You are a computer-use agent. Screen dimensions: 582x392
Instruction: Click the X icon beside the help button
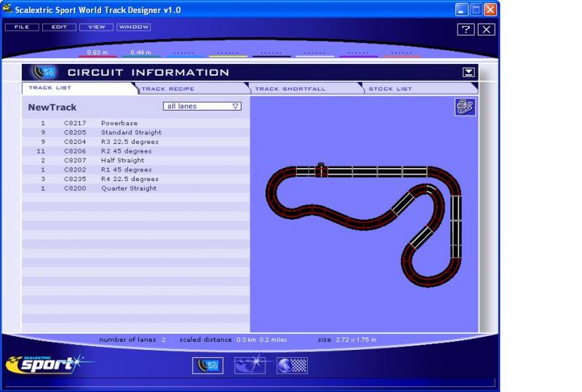coord(486,29)
